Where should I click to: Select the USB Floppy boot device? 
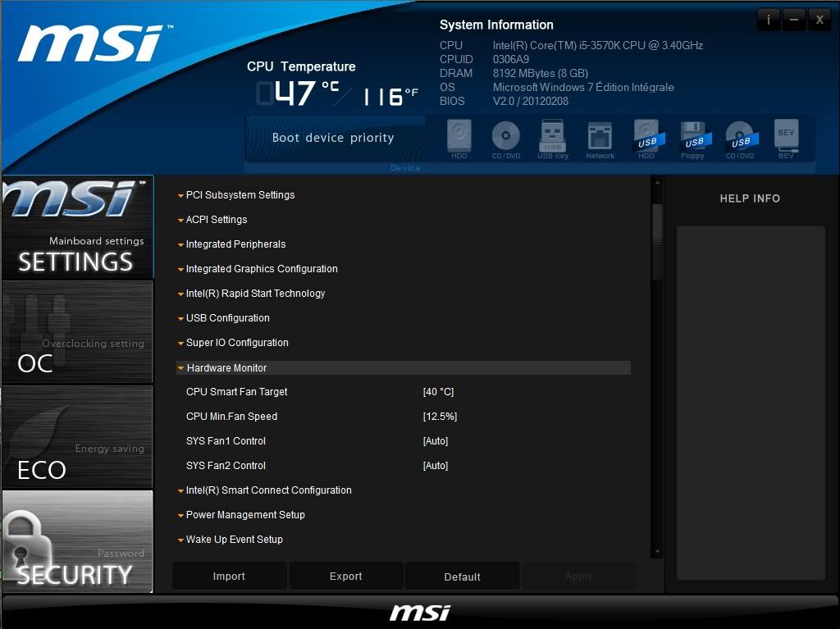pyautogui.click(x=693, y=136)
